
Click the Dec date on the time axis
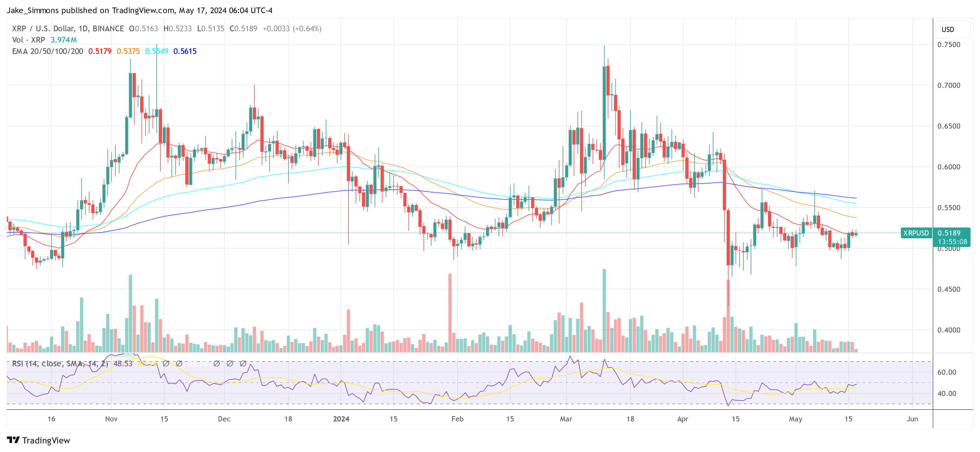pos(224,419)
